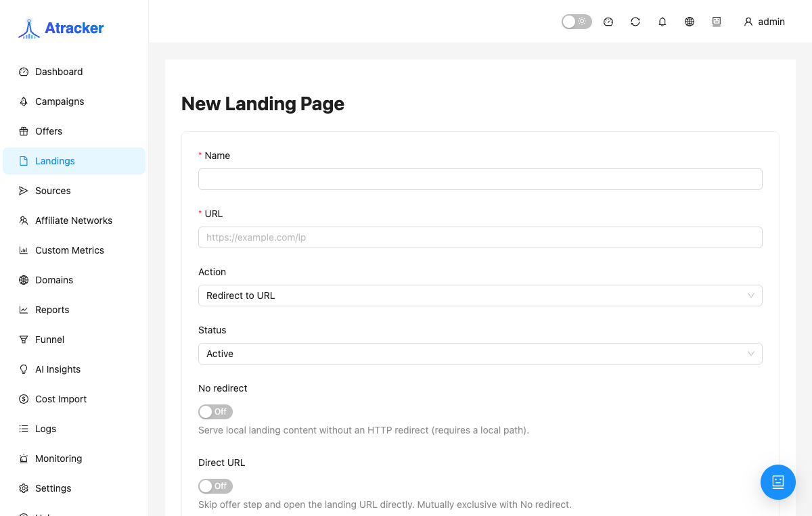812x516 pixels.
Task: Open Reports in the sidebar
Action: 74,310
